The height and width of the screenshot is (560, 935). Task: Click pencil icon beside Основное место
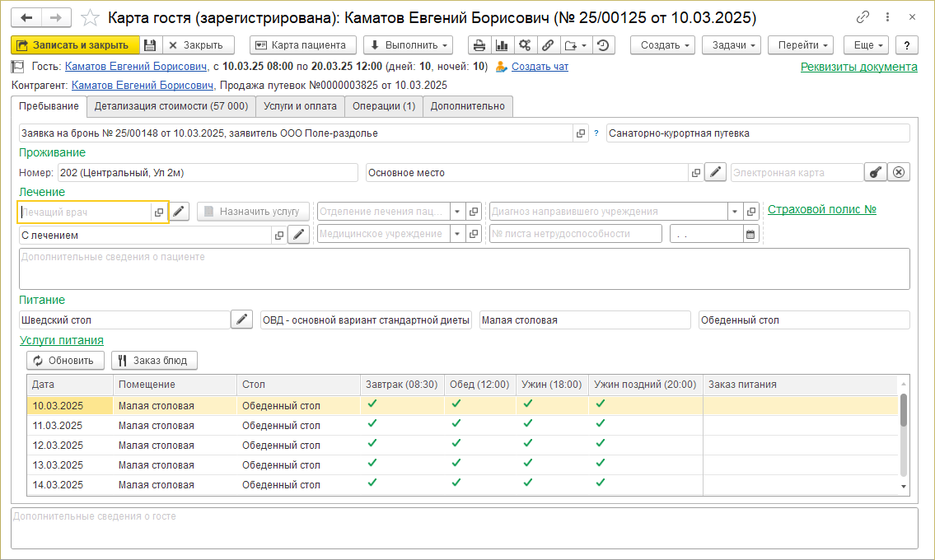pos(716,172)
